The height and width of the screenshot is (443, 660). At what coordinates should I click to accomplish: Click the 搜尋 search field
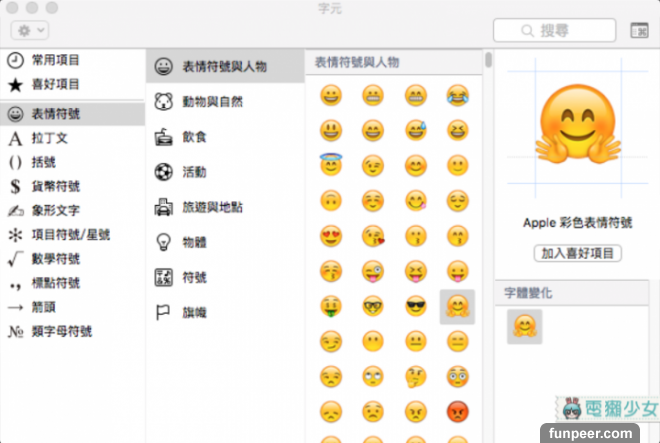click(x=553, y=31)
